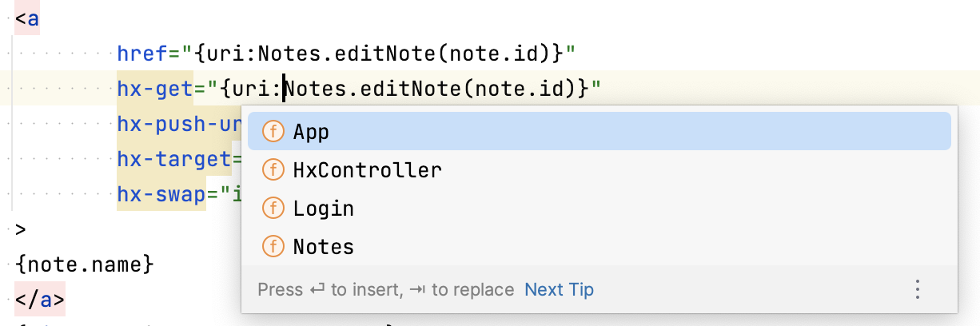Screen dimensions: 980x326
Task: Open the Next Tip link
Action: click(x=559, y=289)
